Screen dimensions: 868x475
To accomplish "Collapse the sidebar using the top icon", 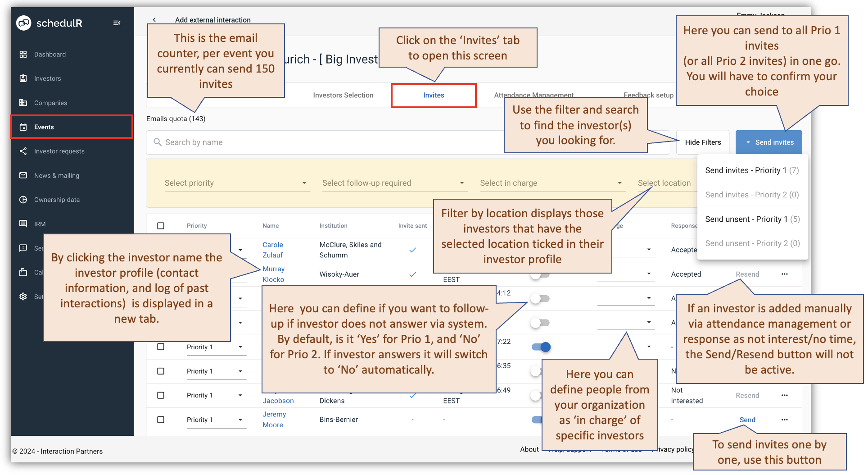I will point(117,23).
